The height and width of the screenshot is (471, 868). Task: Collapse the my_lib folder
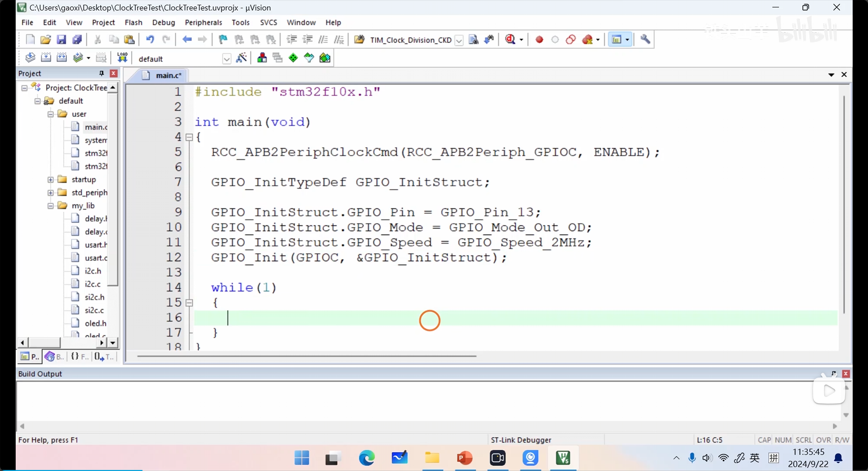tap(50, 206)
